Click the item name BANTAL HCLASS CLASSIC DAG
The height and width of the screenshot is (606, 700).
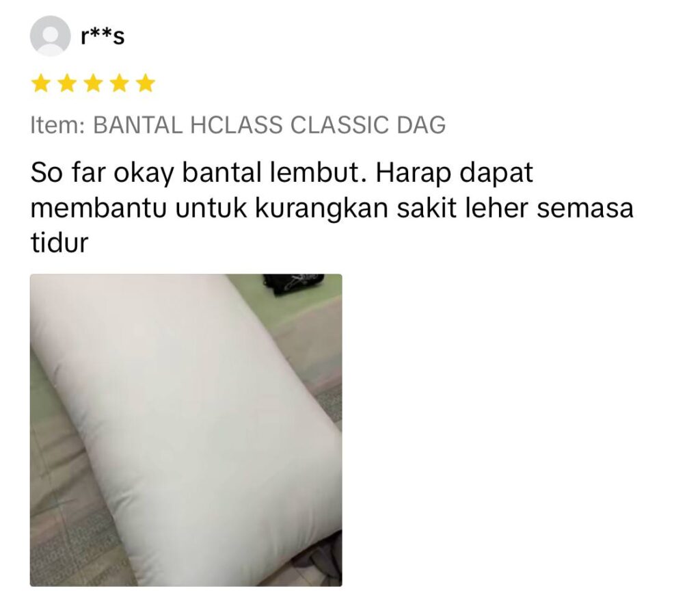point(269,125)
